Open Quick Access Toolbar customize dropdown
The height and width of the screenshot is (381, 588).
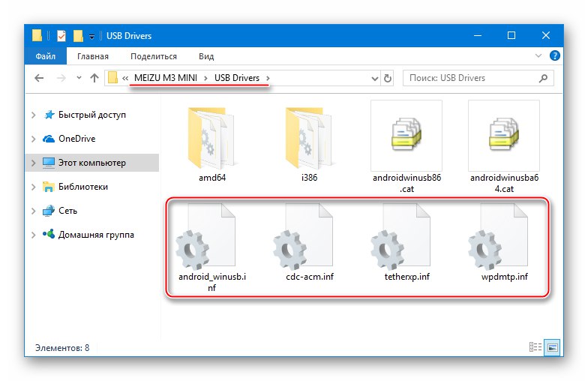coord(91,36)
